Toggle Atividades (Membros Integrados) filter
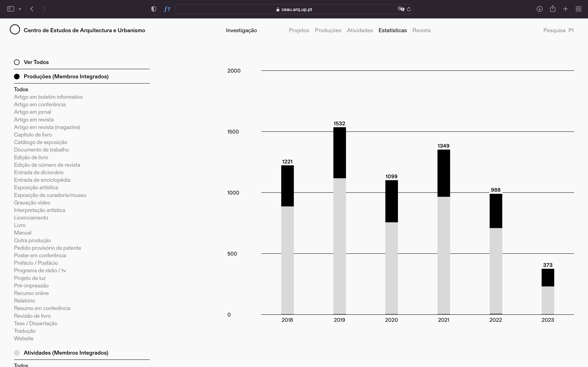588x367 pixels. coord(17,353)
